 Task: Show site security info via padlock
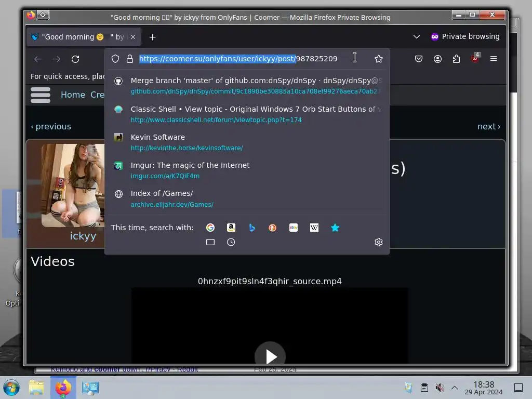[x=129, y=59]
